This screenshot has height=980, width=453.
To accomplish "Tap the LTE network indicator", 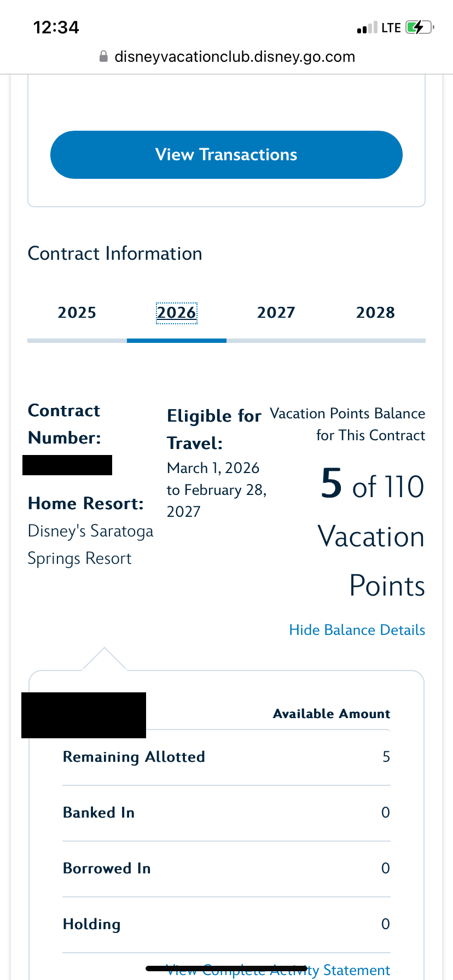I will [x=391, y=28].
